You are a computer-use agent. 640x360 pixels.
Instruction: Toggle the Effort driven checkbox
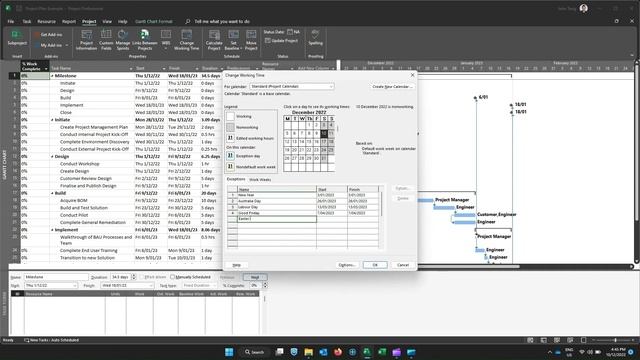(x=142, y=277)
